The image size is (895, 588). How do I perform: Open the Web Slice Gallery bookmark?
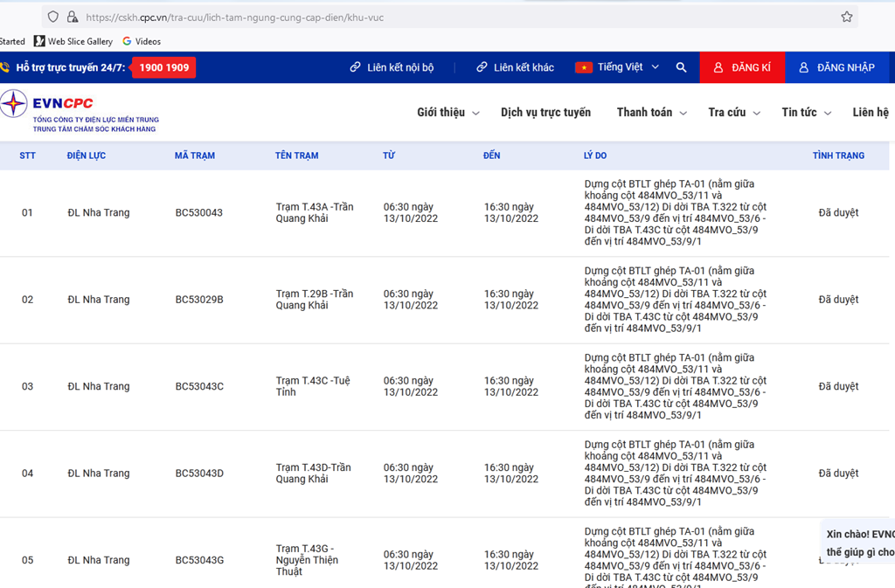click(x=73, y=41)
